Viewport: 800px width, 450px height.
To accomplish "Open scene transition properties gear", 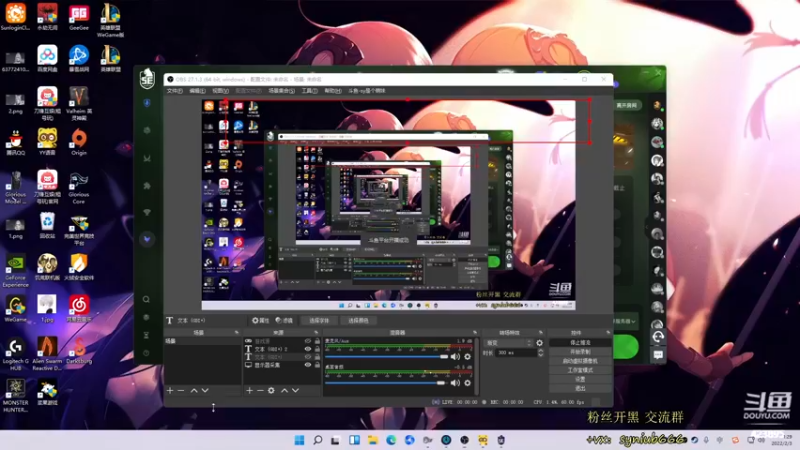I will (539, 343).
